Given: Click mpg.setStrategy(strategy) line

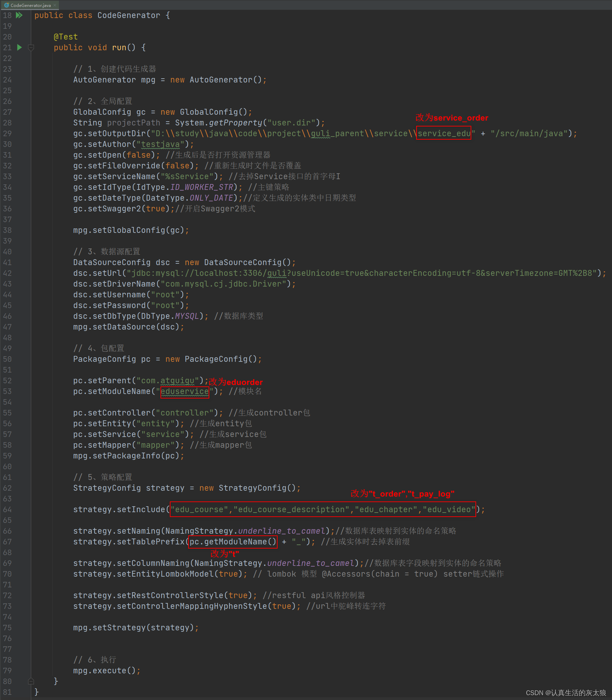Looking at the screenshot, I should click(x=136, y=628).
